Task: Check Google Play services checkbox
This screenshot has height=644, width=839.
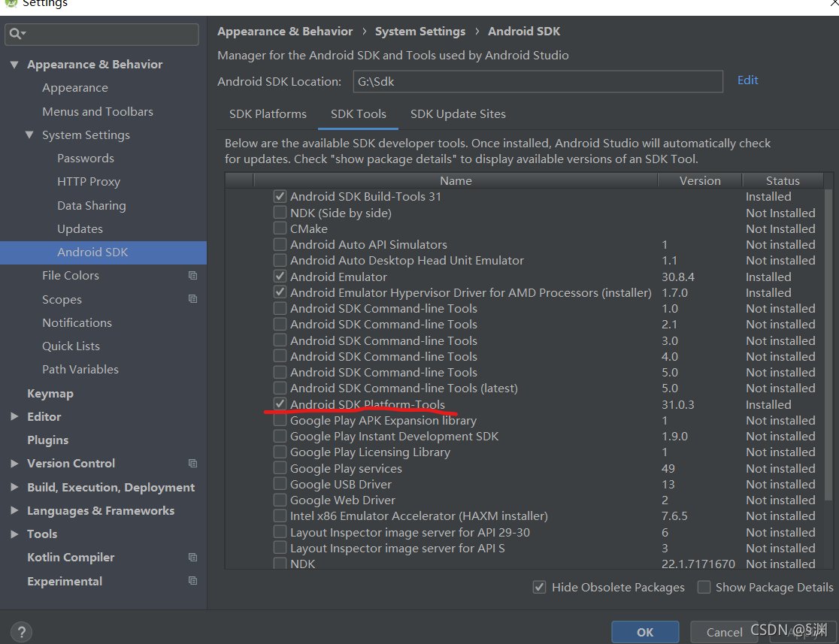Action: [x=280, y=468]
